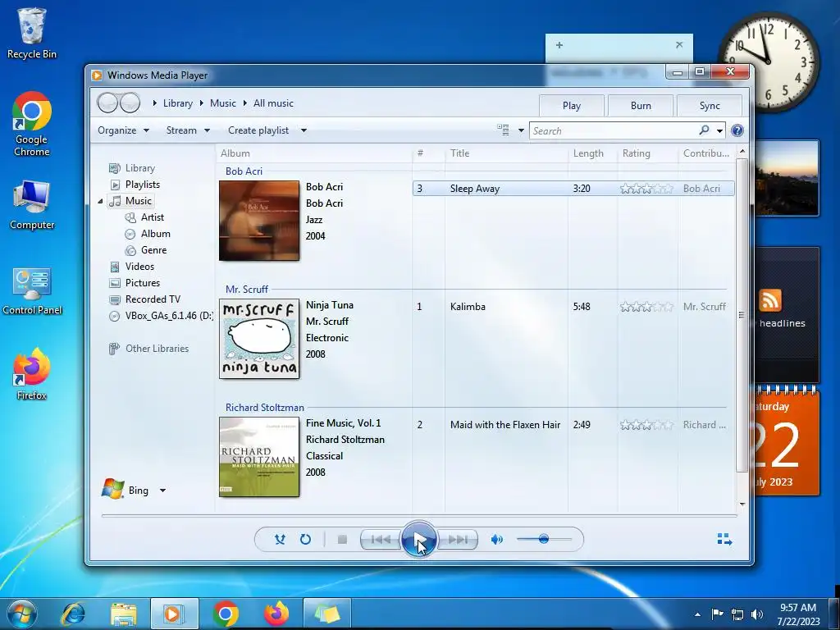Open the Play tab
Image resolution: width=840 pixels, height=630 pixels.
pos(572,106)
